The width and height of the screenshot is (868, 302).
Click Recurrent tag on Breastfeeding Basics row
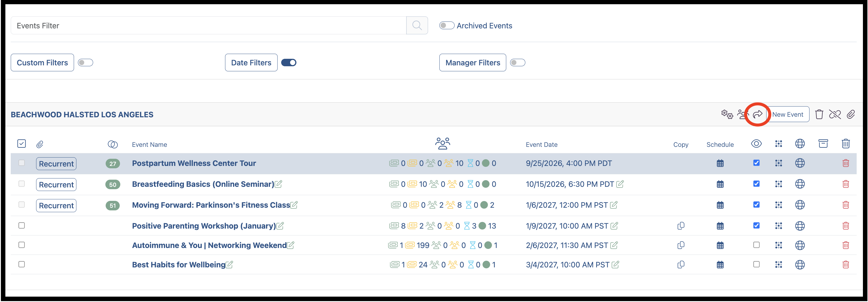[56, 184]
